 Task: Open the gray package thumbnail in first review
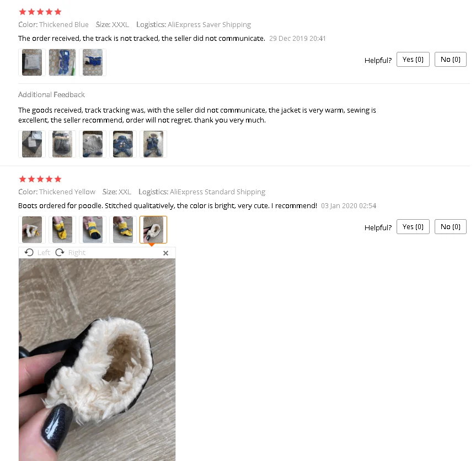pyautogui.click(x=32, y=62)
